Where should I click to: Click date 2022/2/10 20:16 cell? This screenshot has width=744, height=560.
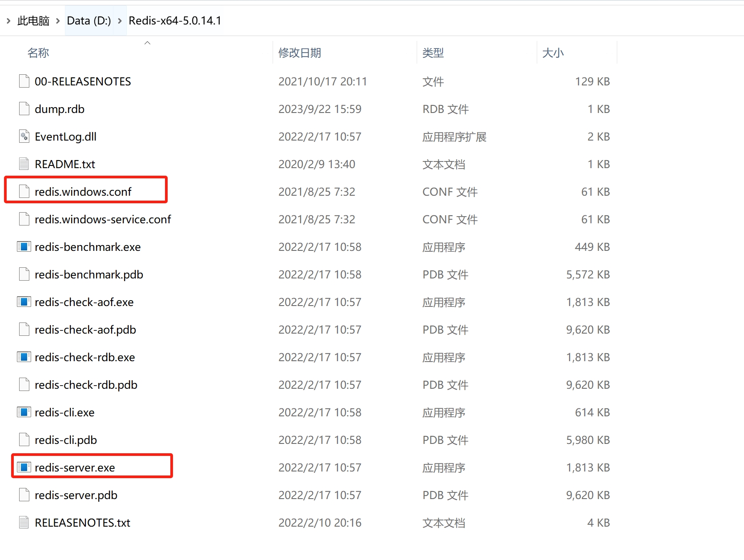pos(320,523)
